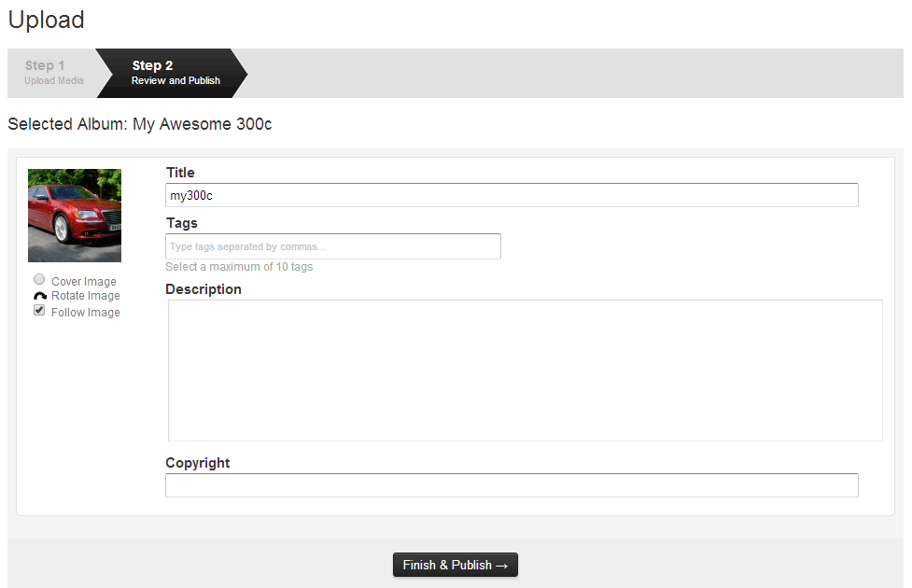Image resolution: width=912 pixels, height=588 pixels.
Task: Click the Title field label
Action: coord(180,173)
